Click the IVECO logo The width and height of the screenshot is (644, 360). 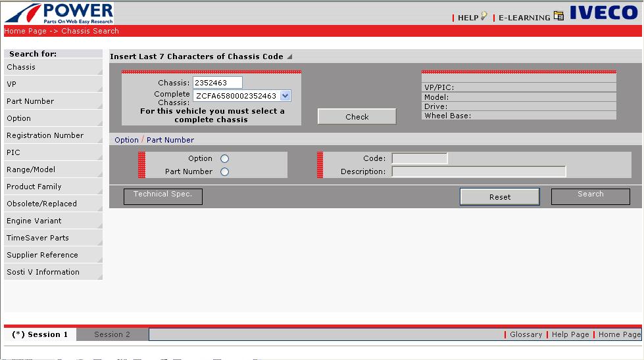click(x=603, y=12)
